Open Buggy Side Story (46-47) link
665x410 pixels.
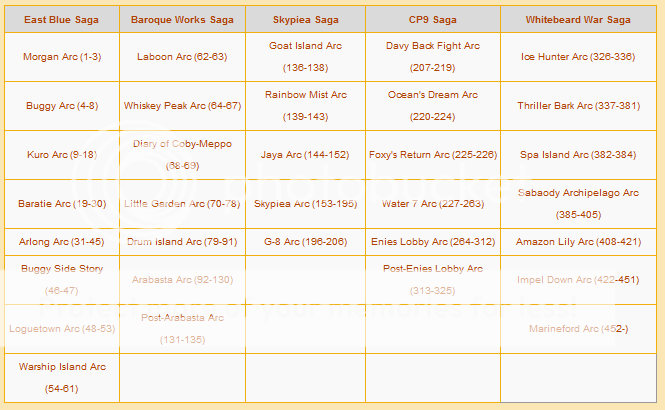tap(62, 280)
